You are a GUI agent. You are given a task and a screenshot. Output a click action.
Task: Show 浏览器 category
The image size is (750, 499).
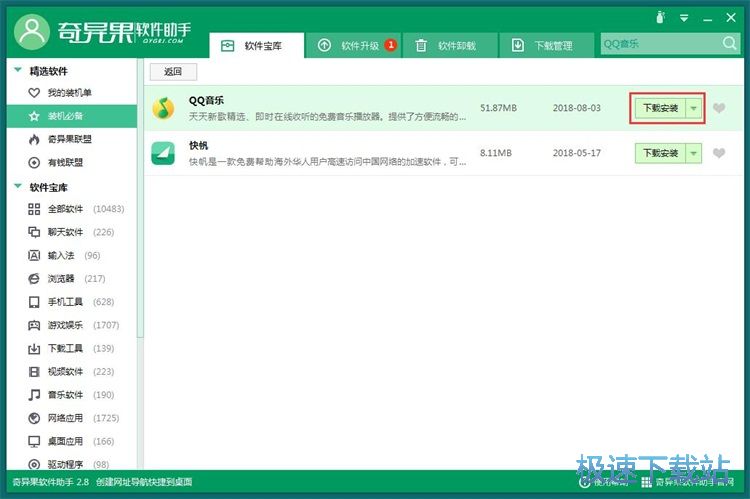point(72,278)
